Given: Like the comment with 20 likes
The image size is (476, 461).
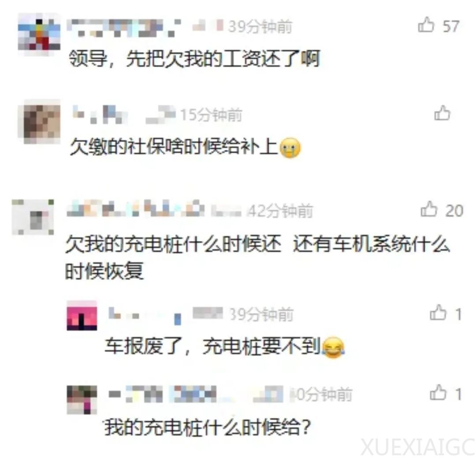Looking at the screenshot, I should (x=429, y=209).
